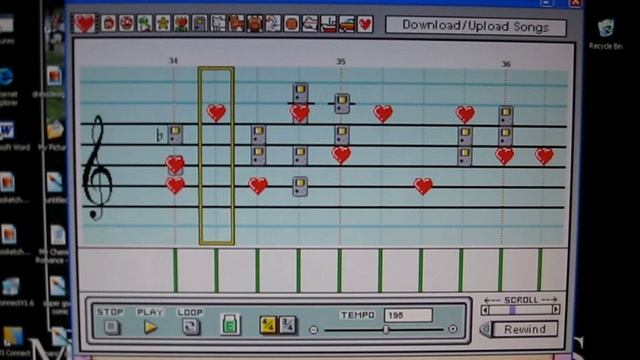Open the Microsoft Word desktop icon
The width and height of the screenshot is (640, 360).
pyautogui.click(x=9, y=136)
